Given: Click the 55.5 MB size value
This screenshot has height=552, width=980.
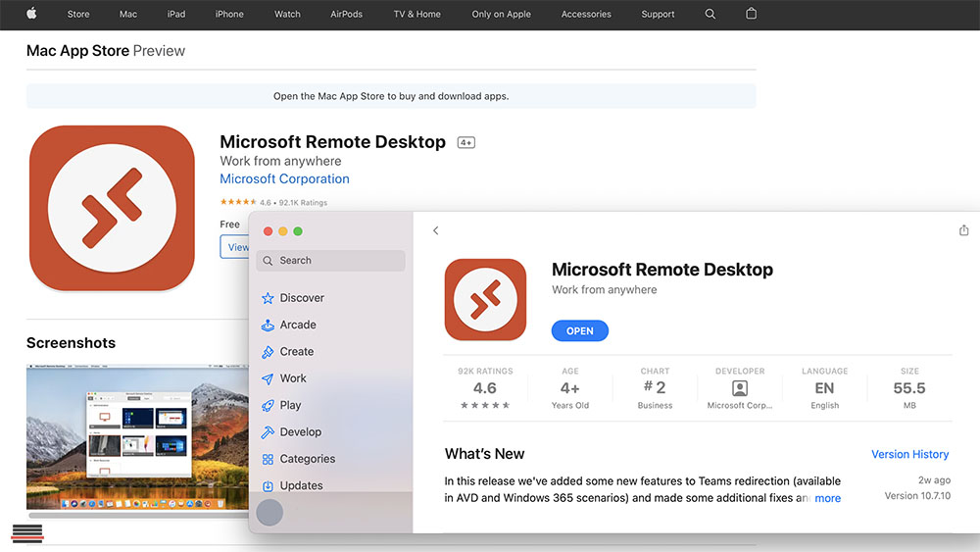Looking at the screenshot, I should click(x=909, y=388).
